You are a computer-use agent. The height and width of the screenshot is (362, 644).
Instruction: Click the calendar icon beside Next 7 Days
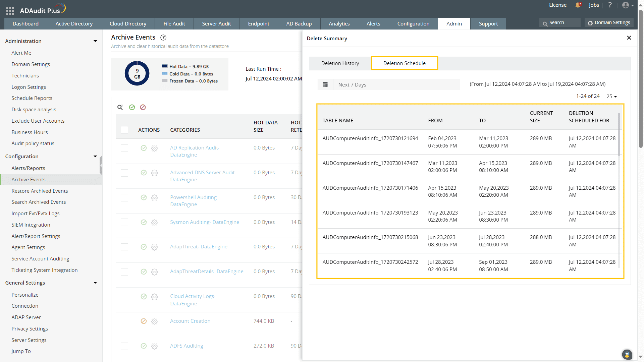[325, 84]
